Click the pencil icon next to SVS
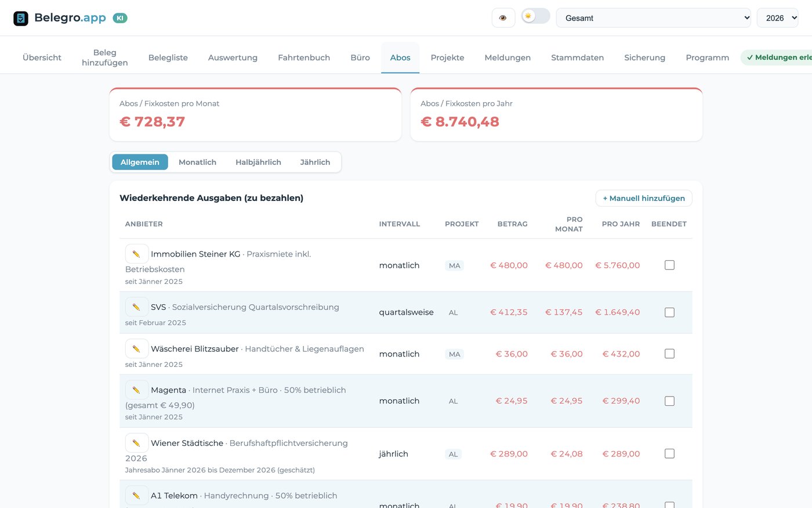This screenshot has height=508, width=812. coord(136,307)
